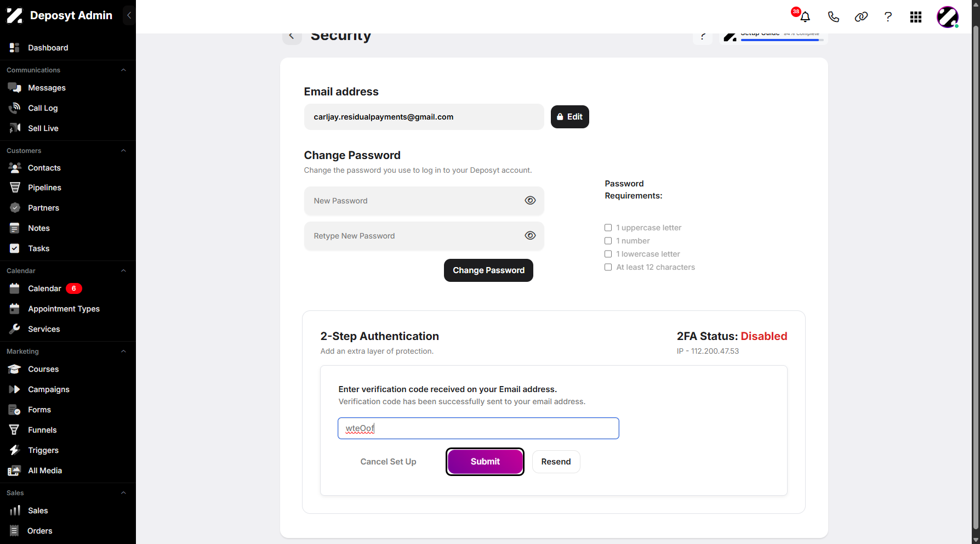Screen dimensions: 980x544
Task: Resend the verification code
Action: (556, 462)
